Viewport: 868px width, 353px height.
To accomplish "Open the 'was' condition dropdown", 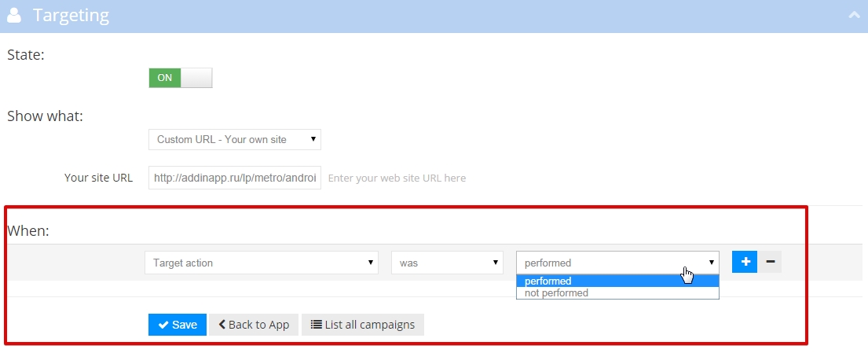I will 447,263.
